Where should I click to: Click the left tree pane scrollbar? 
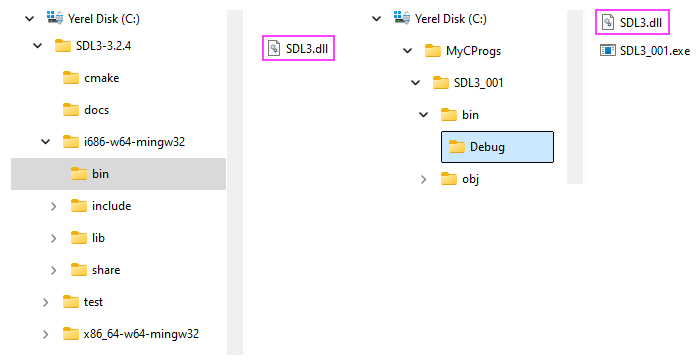[x=235, y=183]
